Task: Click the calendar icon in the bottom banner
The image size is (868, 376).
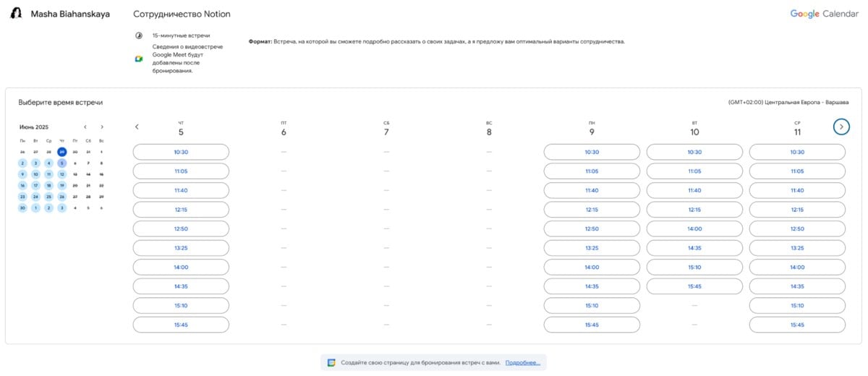Action: [x=331, y=362]
